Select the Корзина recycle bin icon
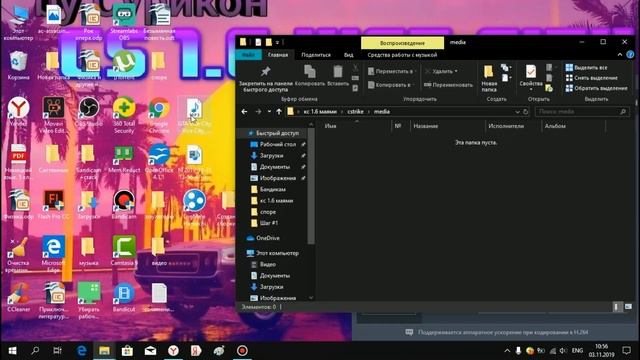640x360 pixels. tap(18, 65)
